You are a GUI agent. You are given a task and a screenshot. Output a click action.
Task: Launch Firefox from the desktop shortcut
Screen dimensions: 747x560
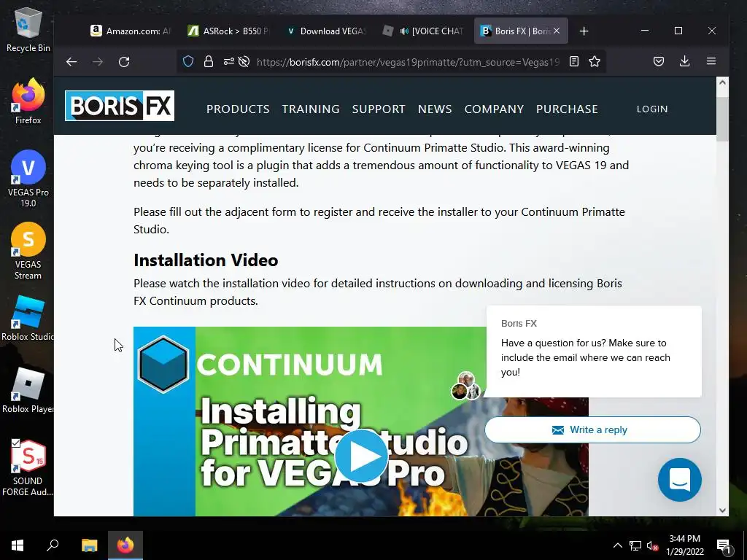28,101
